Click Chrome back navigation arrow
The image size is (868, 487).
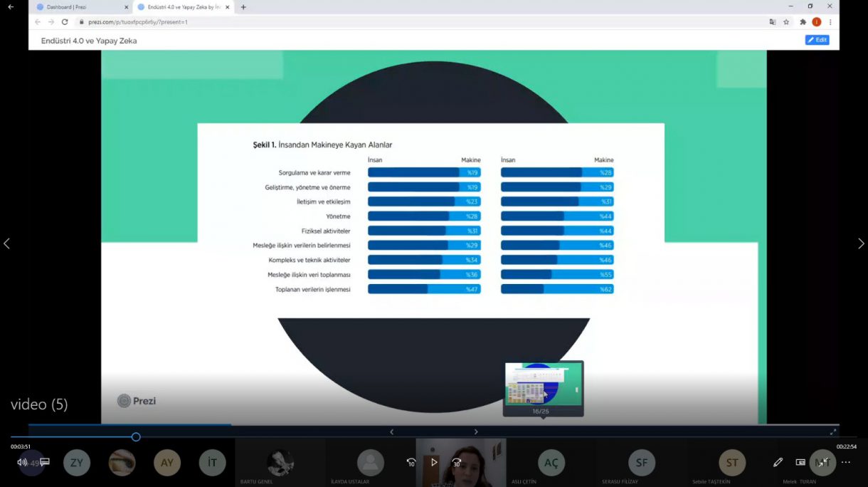coord(38,22)
